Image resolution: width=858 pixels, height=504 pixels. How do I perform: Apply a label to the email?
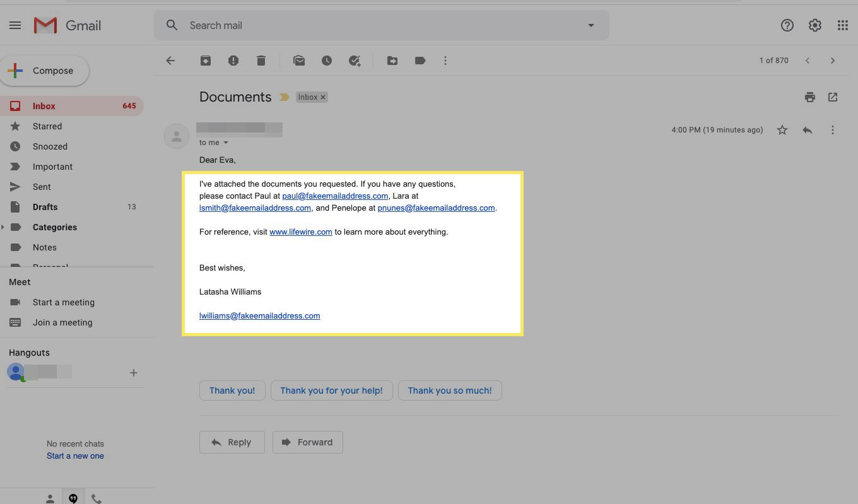(x=420, y=61)
